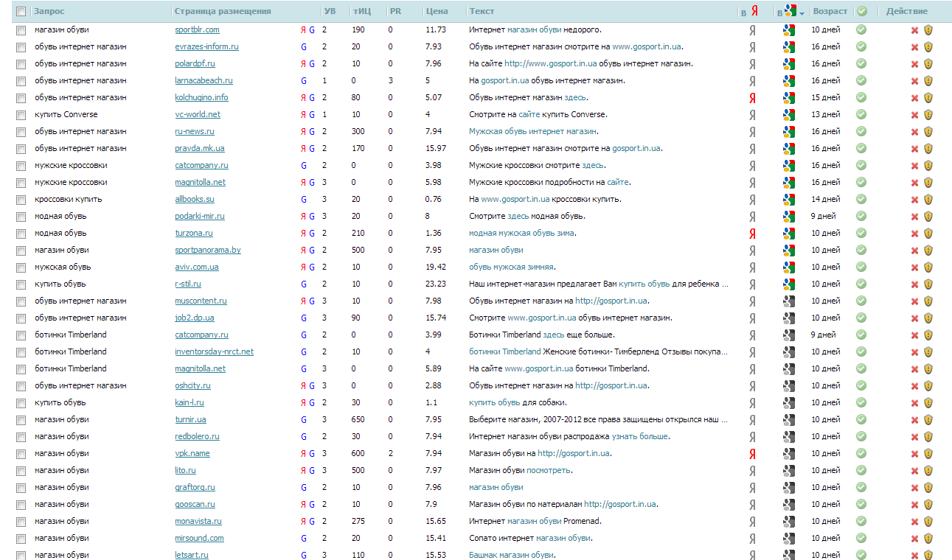Select checkbox for the kain-l.ru row
The image size is (952, 560).
21,403
